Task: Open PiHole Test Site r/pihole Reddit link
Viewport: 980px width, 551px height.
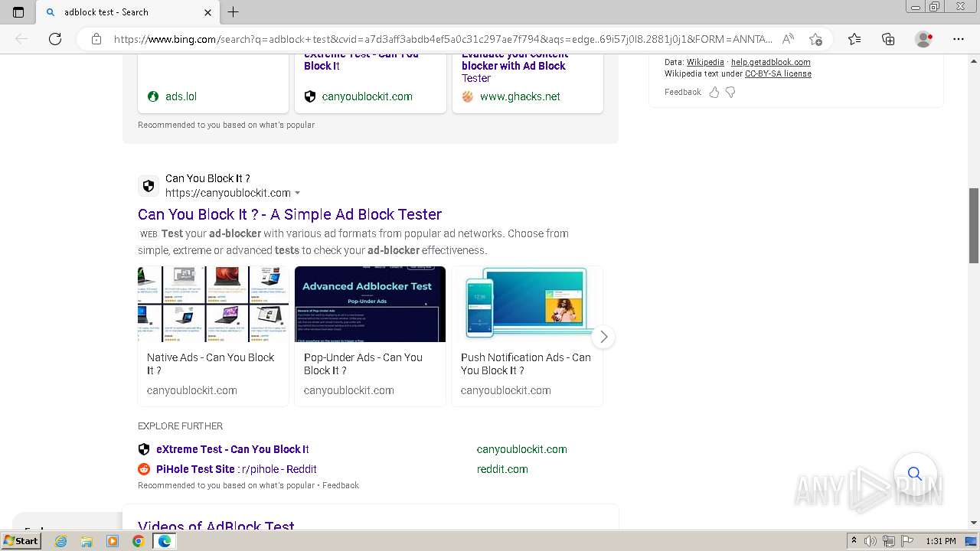Action: click(237, 469)
